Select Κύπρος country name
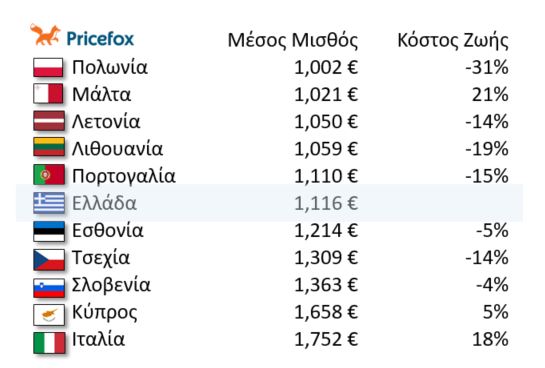545x368 pixels. (105, 313)
